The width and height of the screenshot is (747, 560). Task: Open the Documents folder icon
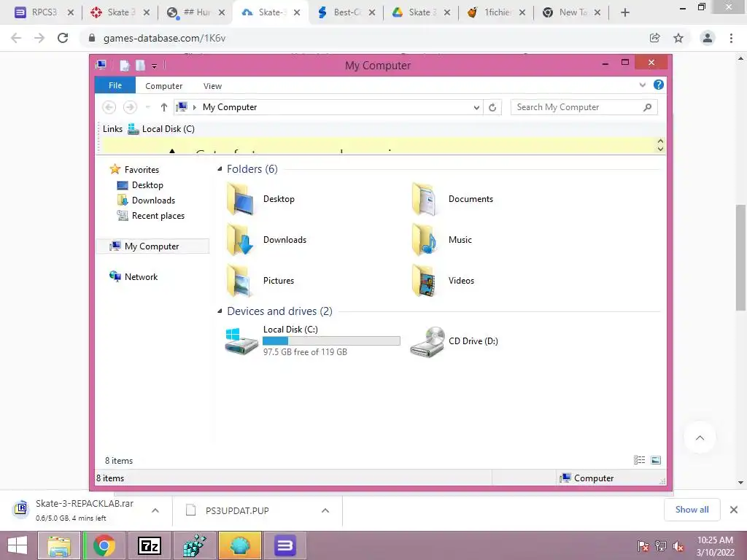[x=425, y=199]
